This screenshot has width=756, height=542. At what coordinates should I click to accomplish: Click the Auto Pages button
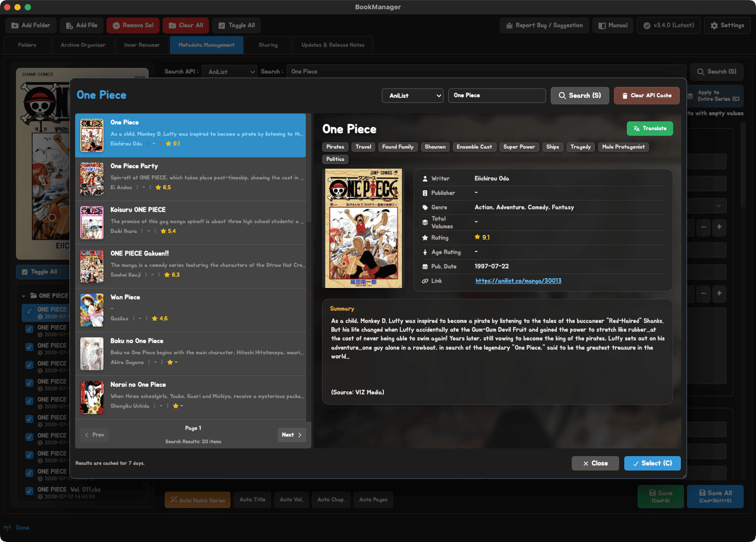[374, 500]
